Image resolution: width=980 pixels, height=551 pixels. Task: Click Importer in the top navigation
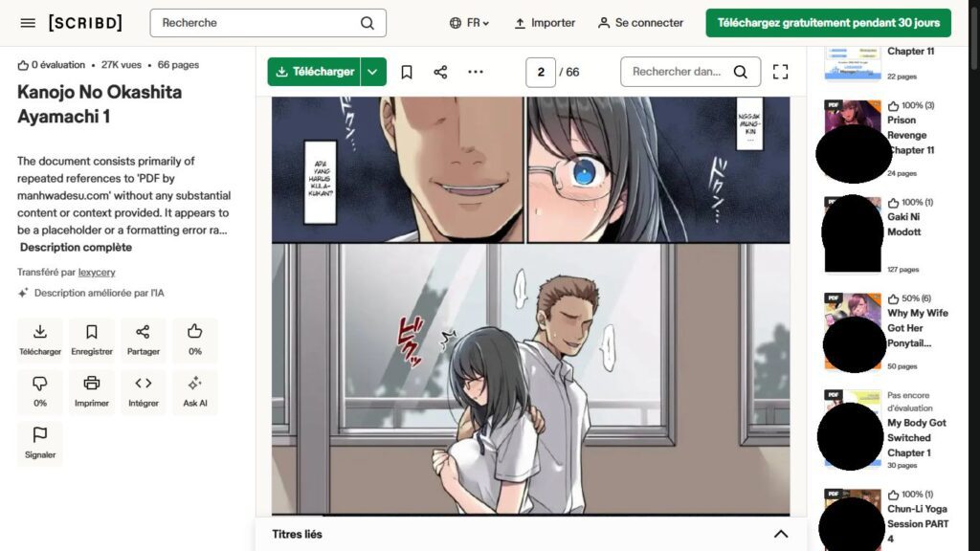click(x=545, y=23)
